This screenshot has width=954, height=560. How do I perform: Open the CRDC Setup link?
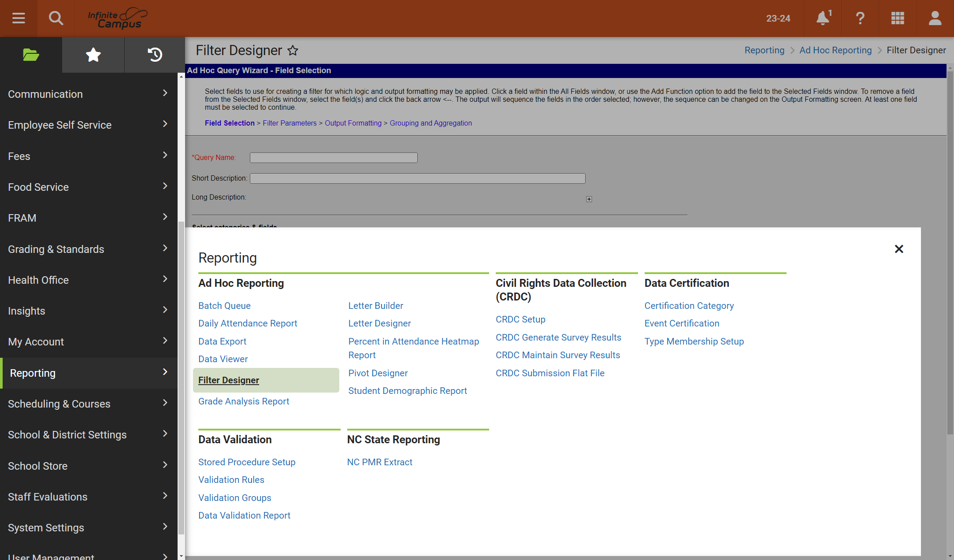[520, 319]
